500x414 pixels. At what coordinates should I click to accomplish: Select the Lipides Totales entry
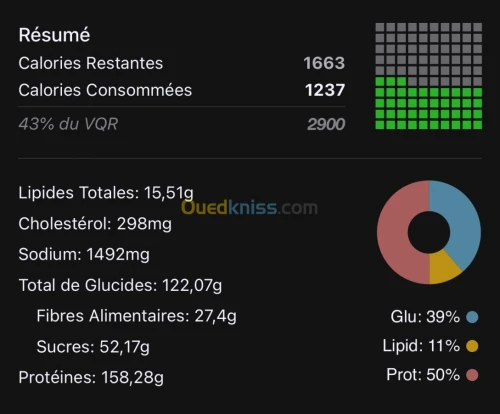pyautogui.click(x=106, y=193)
